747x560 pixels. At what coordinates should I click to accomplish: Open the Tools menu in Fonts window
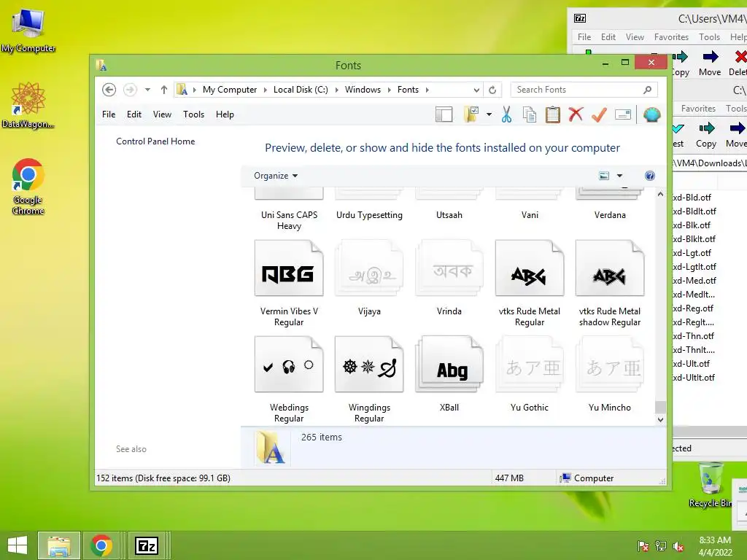(193, 114)
